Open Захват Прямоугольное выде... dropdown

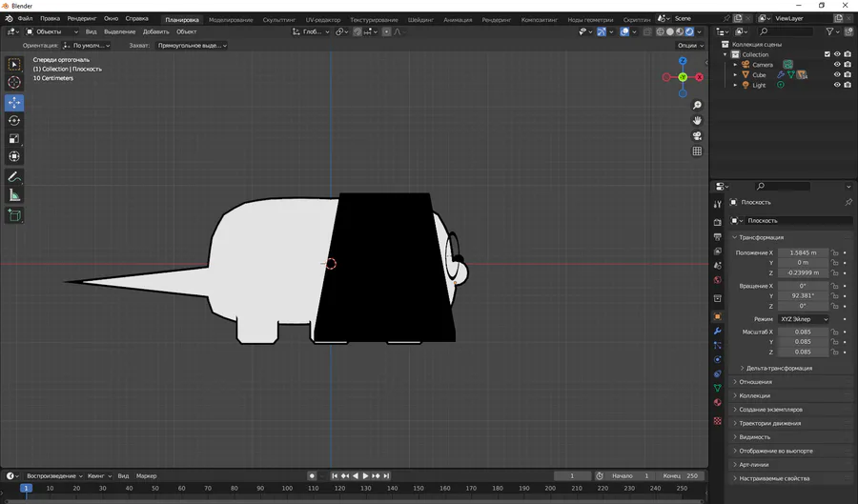(191, 46)
